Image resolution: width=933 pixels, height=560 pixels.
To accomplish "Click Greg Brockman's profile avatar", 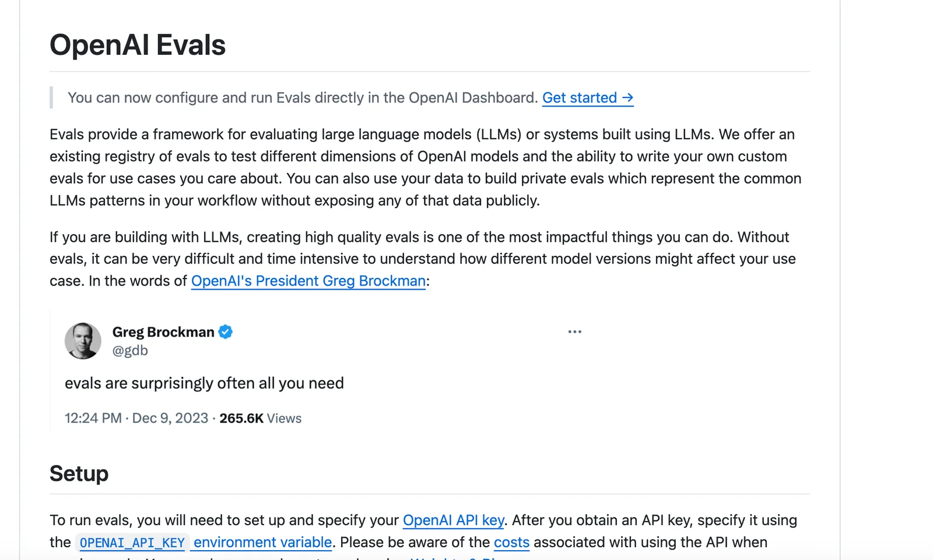I will [83, 341].
